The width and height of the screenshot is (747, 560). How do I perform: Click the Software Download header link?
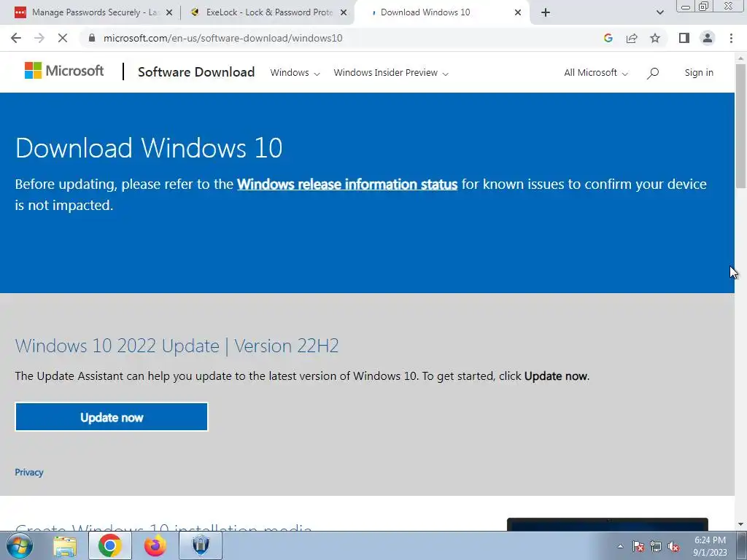(196, 72)
